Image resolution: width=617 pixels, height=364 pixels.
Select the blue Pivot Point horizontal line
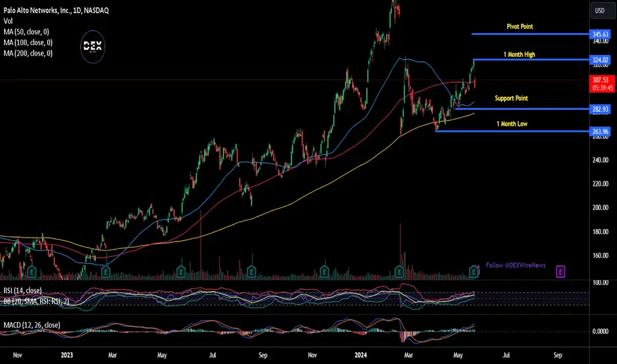(x=530, y=34)
